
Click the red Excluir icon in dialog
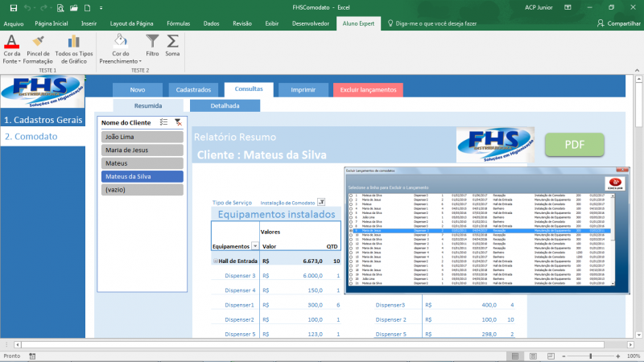pyautogui.click(x=616, y=183)
